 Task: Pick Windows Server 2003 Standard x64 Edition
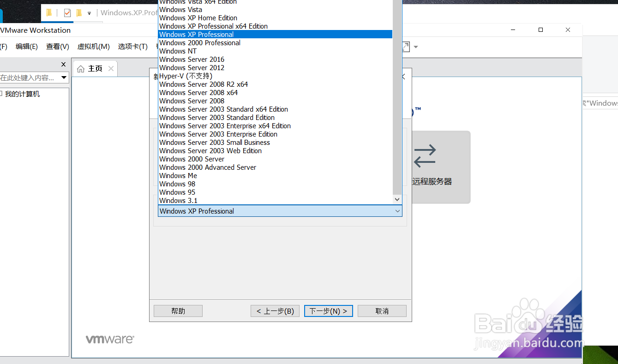click(x=275, y=109)
